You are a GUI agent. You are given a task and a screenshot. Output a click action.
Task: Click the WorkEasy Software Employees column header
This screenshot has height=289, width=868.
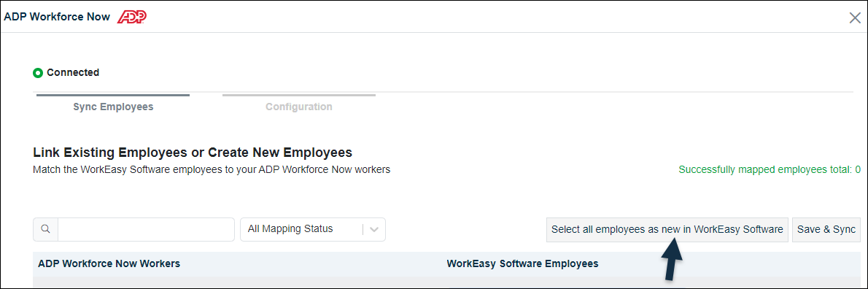pyautogui.click(x=522, y=264)
